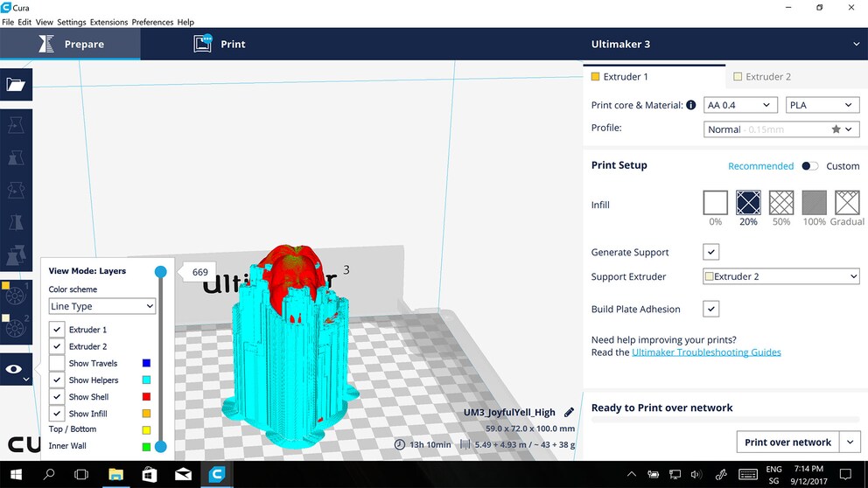Image resolution: width=868 pixels, height=488 pixels.
Task: Select the Mirror tool in sidebar
Action: [x=16, y=222]
